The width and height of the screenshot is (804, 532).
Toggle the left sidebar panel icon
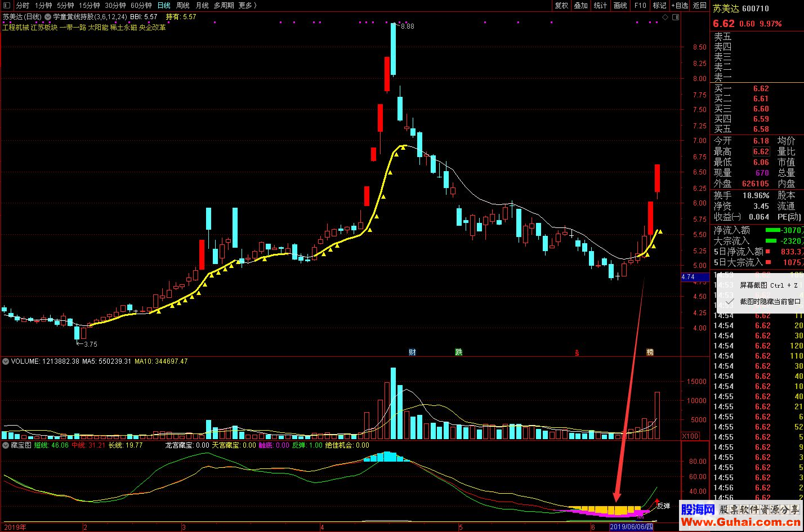tap(6, 5)
